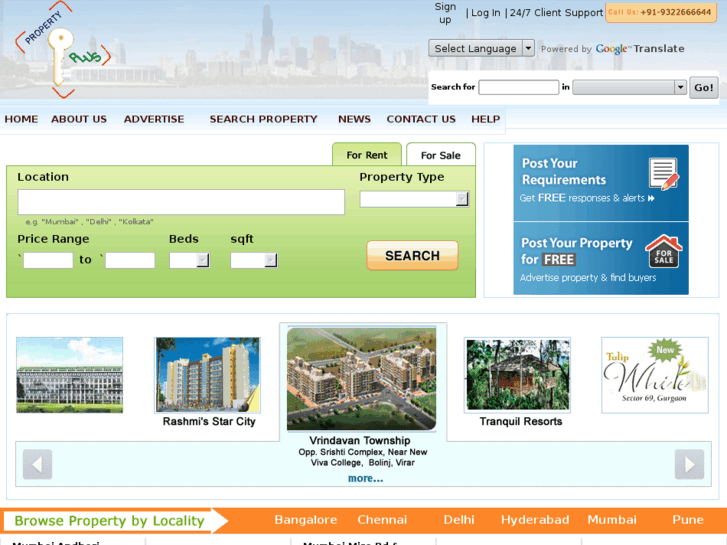The image size is (727, 545).
Task: Click the Property Plus key logo
Action: [63, 50]
